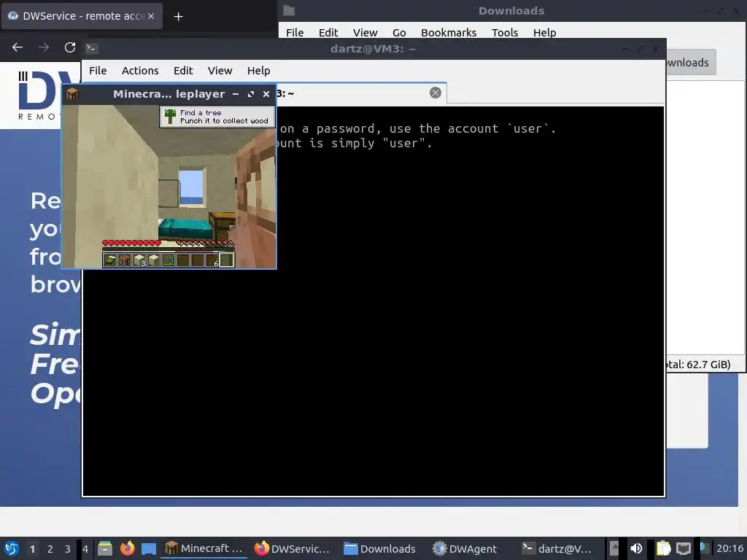The image size is (747, 560).
Task: Go forward in the Firefox browser
Action: click(43, 47)
